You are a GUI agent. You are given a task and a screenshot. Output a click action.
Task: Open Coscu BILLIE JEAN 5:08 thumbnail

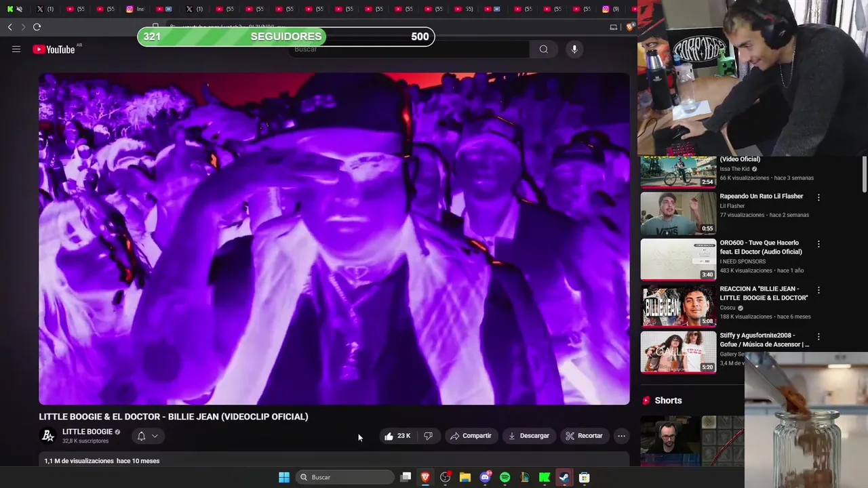[678, 306]
